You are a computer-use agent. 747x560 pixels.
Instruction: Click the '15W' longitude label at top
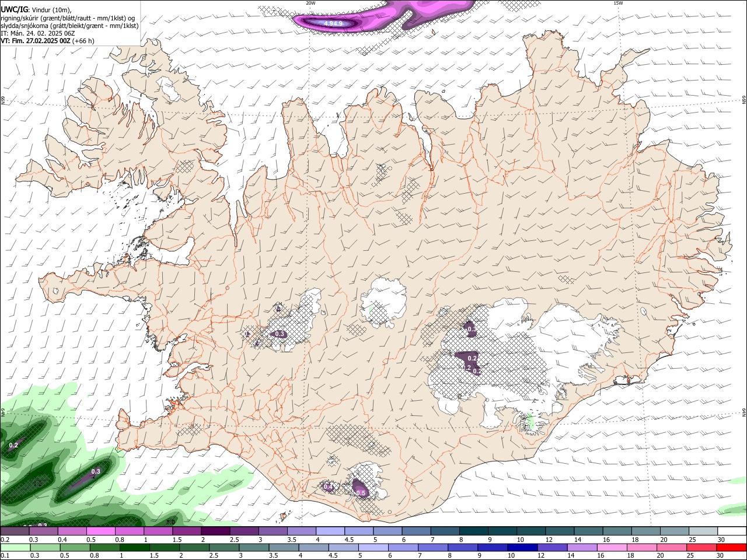[618, 3]
